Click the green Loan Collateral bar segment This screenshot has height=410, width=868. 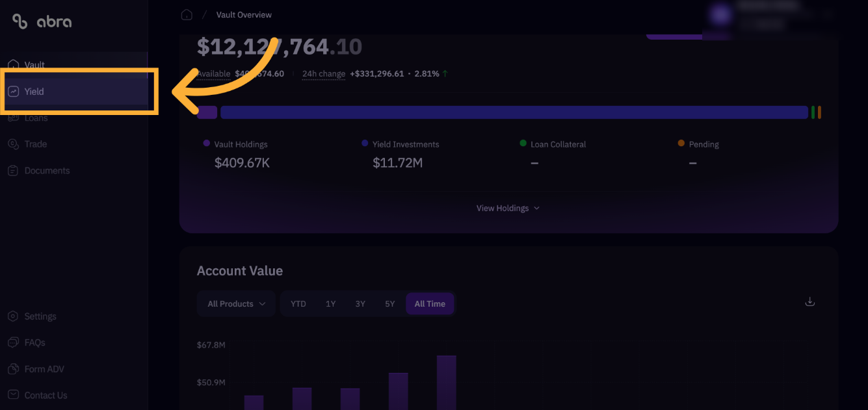[x=813, y=112]
